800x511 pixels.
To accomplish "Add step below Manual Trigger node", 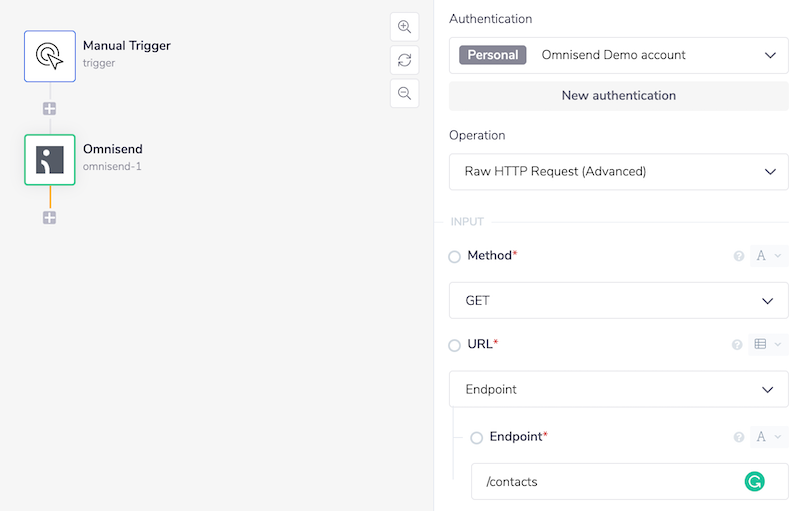I will click(49, 108).
